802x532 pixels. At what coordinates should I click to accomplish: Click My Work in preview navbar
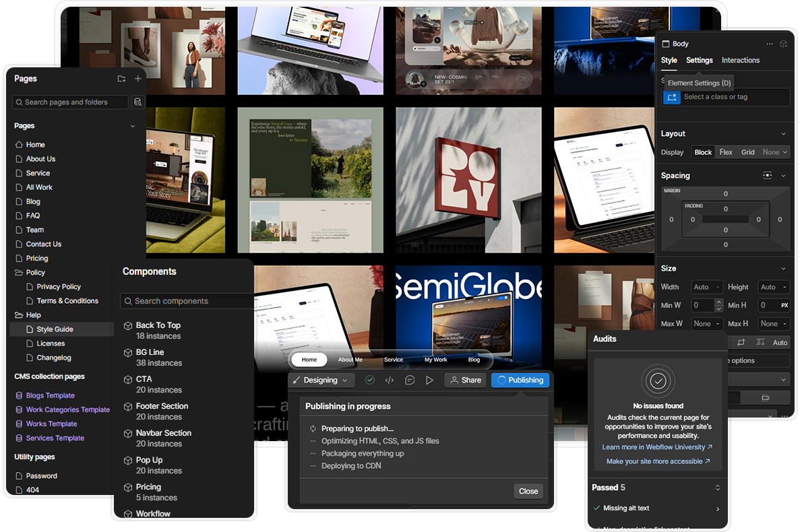pyautogui.click(x=435, y=360)
